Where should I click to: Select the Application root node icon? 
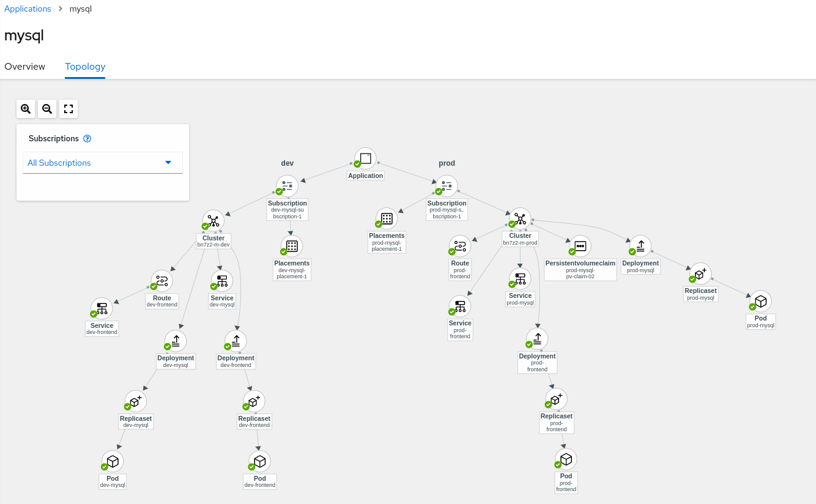click(365, 158)
